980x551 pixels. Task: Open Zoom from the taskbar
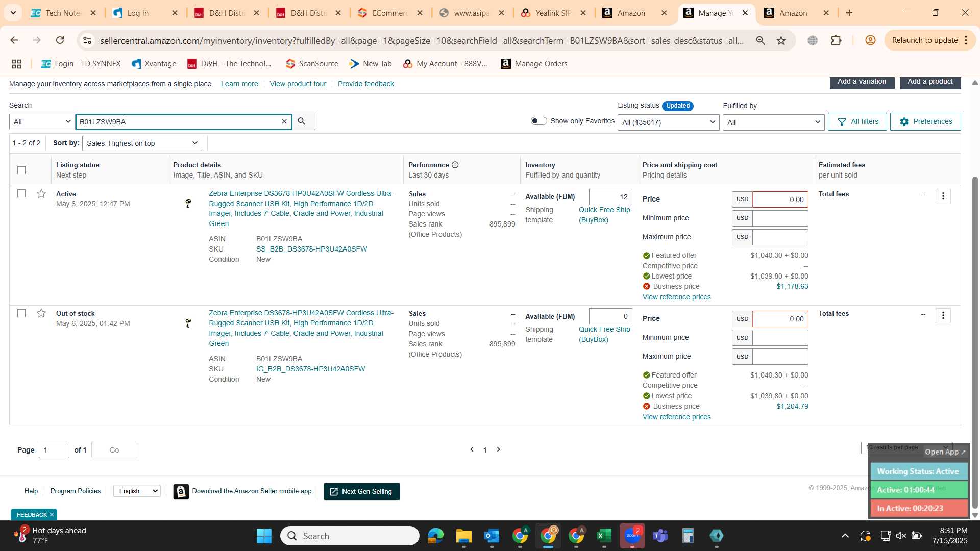pyautogui.click(x=632, y=536)
